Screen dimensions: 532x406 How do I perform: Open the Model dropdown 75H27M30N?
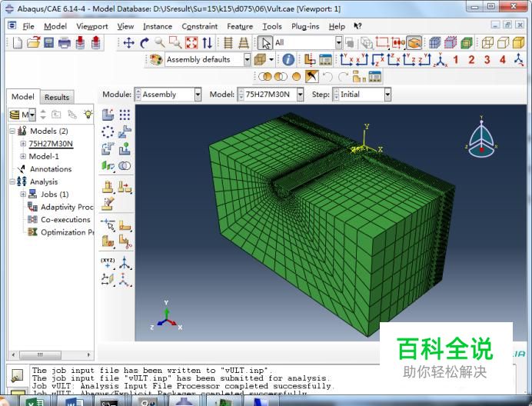click(300, 95)
